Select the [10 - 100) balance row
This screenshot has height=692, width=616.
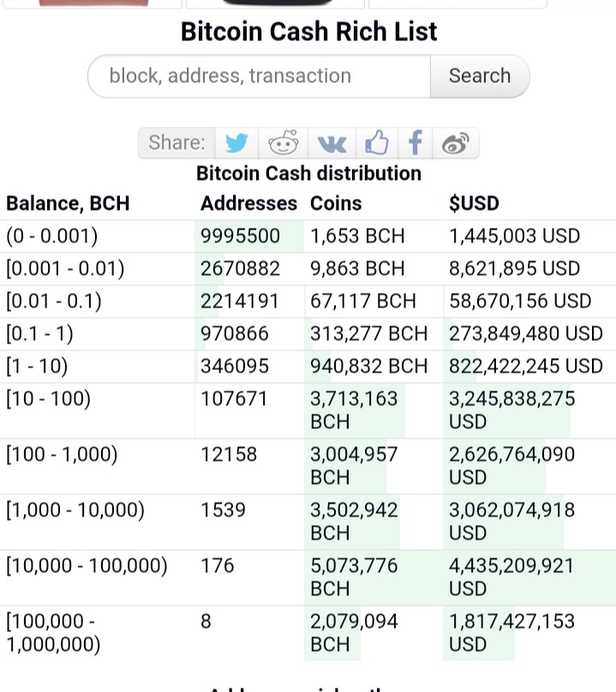(x=308, y=410)
